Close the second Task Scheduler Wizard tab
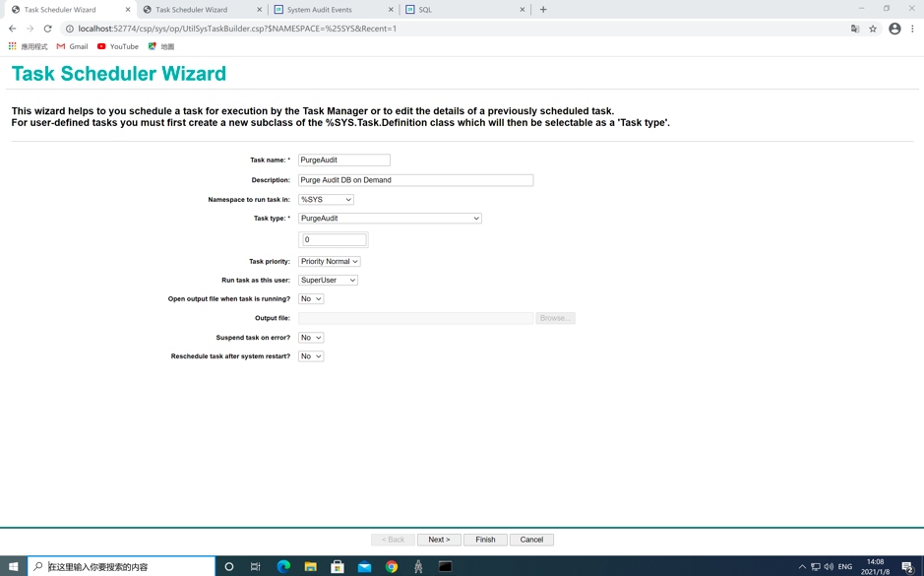The width and height of the screenshot is (924, 576). (259, 10)
